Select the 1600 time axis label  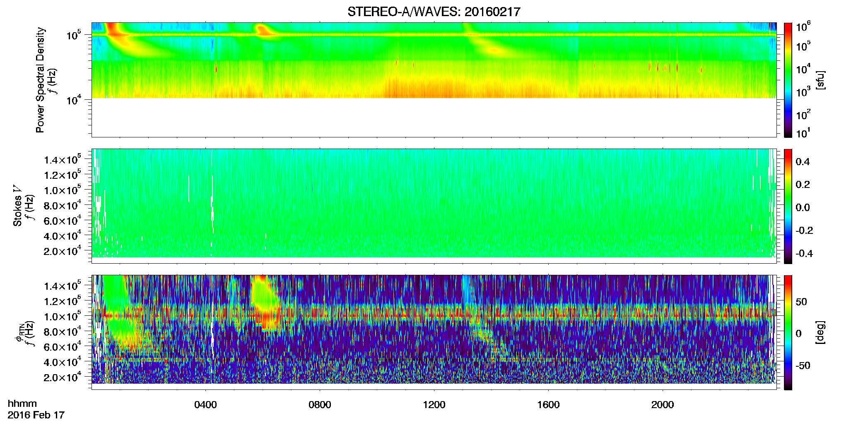pyautogui.click(x=548, y=405)
